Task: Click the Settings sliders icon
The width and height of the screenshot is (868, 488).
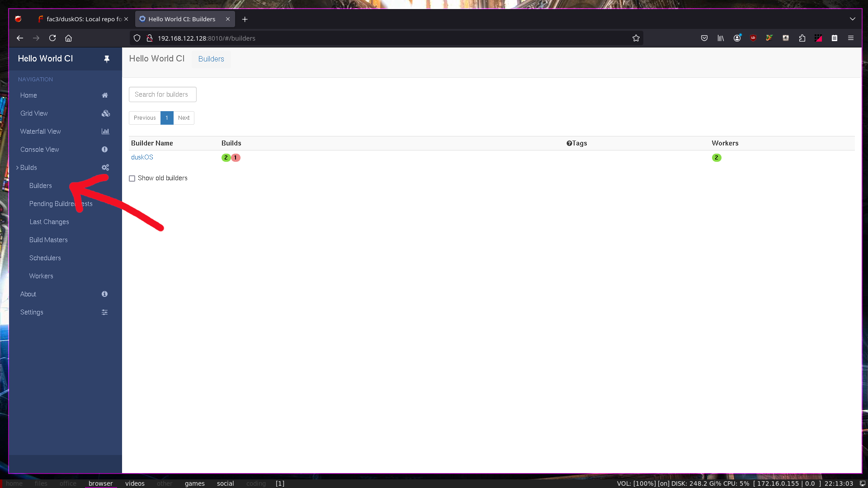Action: pyautogui.click(x=104, y=312)
